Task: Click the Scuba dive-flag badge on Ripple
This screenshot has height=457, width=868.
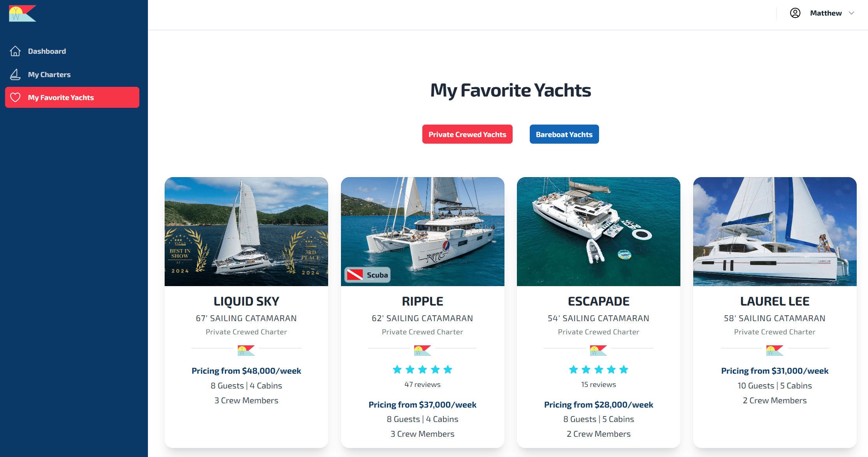Action: tap(367, 274)
